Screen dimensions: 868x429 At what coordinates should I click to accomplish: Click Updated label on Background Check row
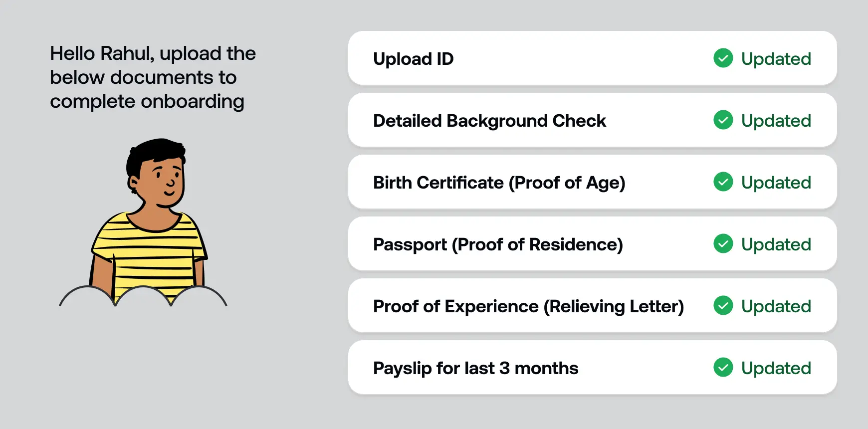[776, 121]
